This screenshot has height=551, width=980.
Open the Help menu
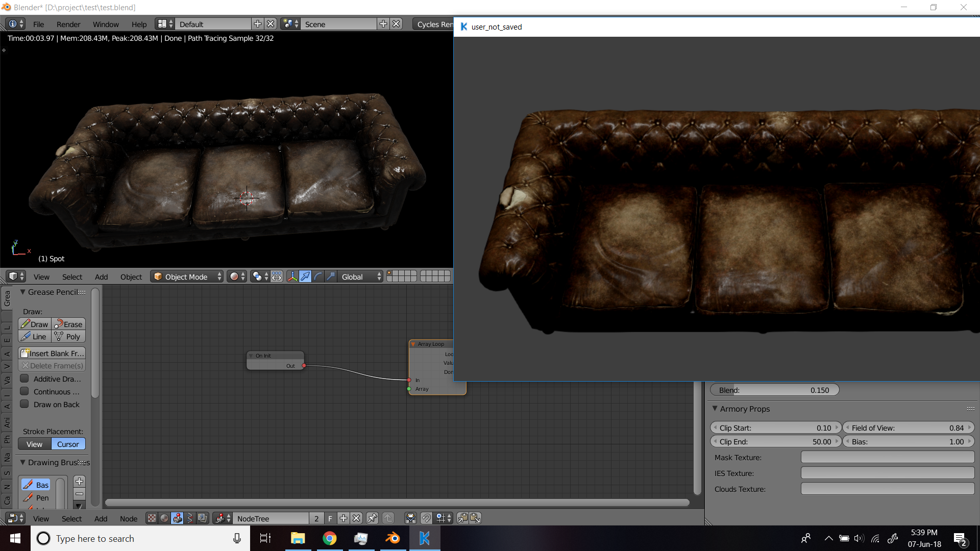tap(139, 24)
